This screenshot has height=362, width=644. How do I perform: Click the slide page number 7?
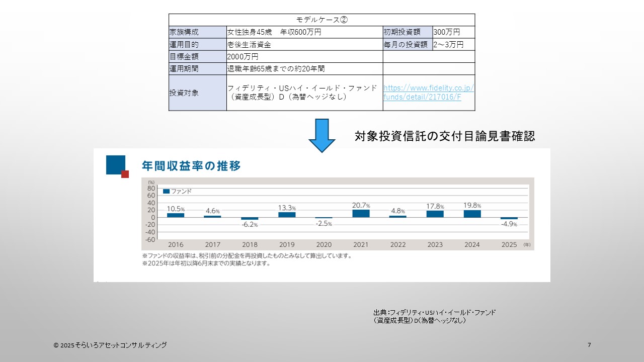click(x=589, y=345)
